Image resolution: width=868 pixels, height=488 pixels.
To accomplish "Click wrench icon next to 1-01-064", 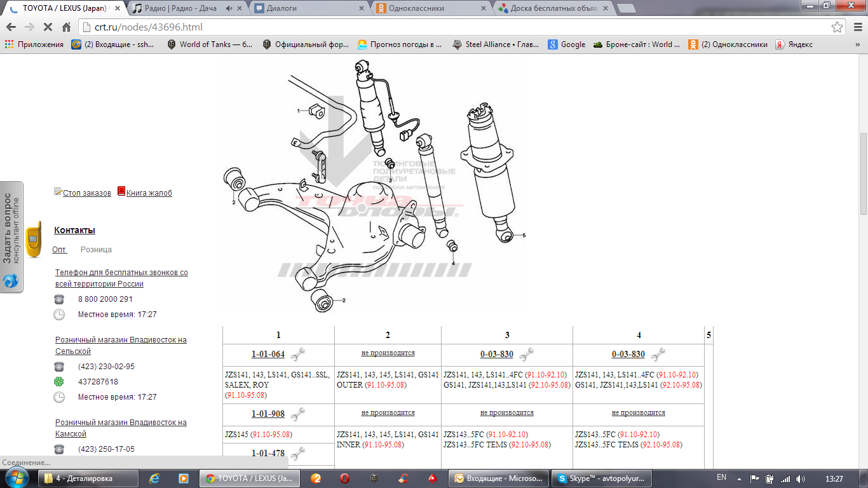I will coord(297,355).
